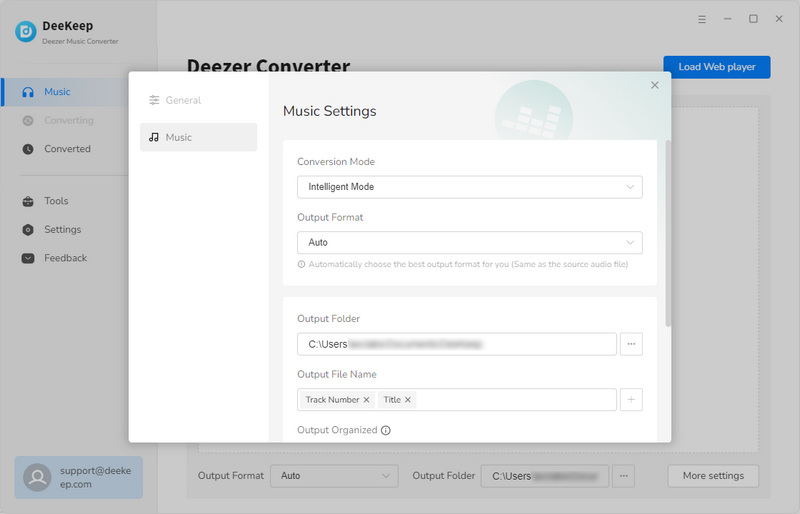Expand the Intelligent Mode chevron arrow
This screenshot has width=800, height=514.
tap(630, 187)
